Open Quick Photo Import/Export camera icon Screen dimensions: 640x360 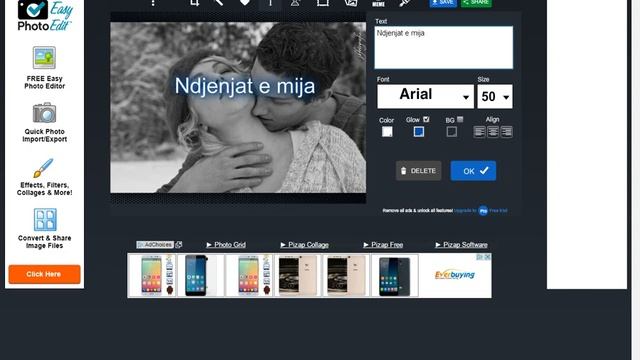(44, 113)
